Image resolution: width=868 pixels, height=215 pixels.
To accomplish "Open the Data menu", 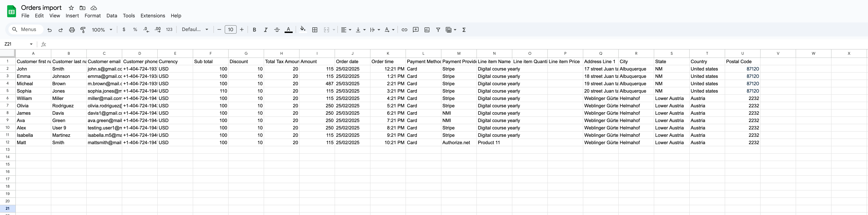I will click(x=111, y=15).
